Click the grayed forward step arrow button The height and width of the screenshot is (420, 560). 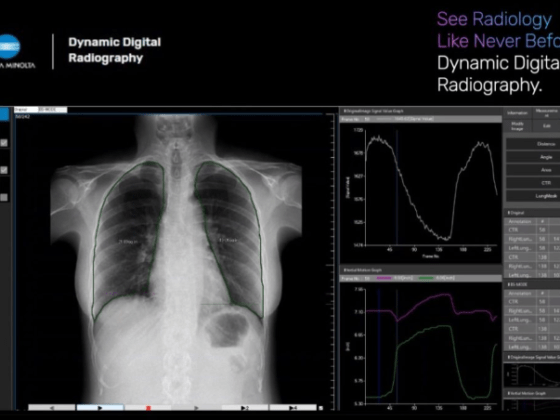(x=196, y=408)
